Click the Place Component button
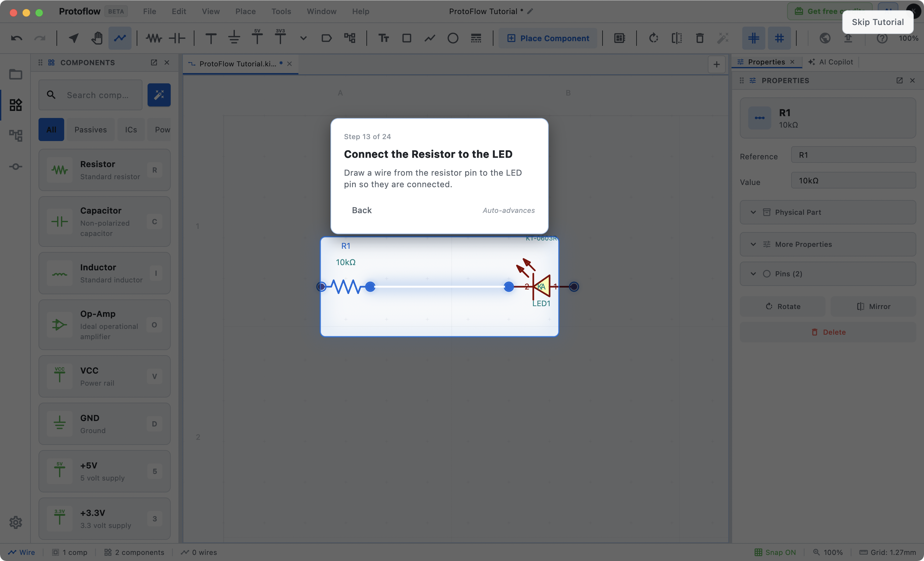 pos(548,38)
